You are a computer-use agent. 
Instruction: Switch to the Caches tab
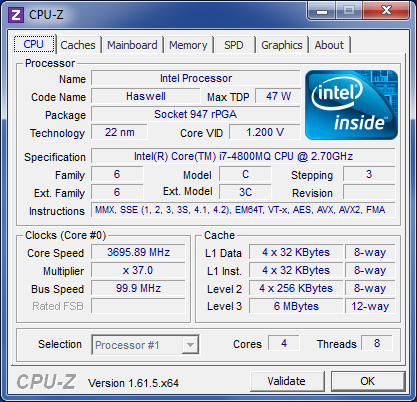pyautogui.click(x=78, y=45)
